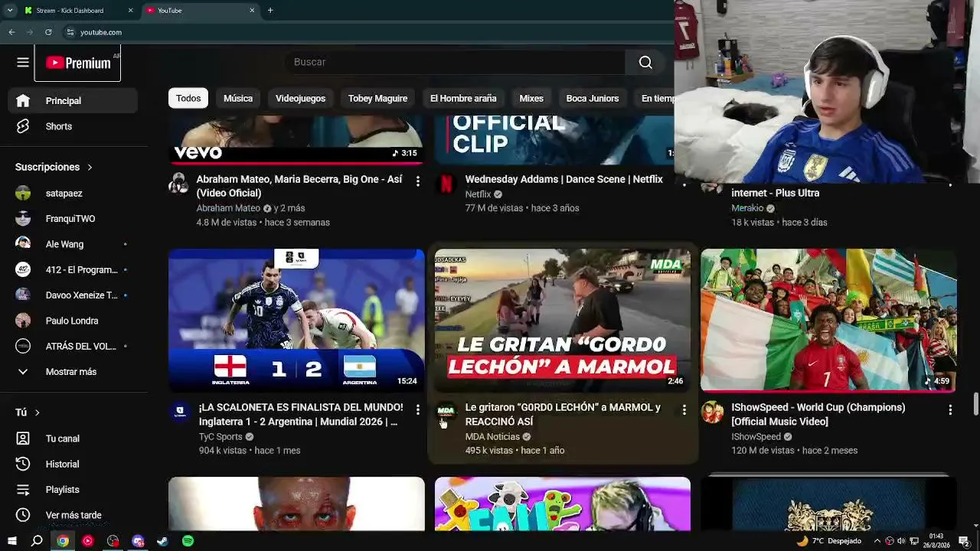
Task: Open Le gritaron GORDO LECHÓN video title
Action: pos(563,414)
